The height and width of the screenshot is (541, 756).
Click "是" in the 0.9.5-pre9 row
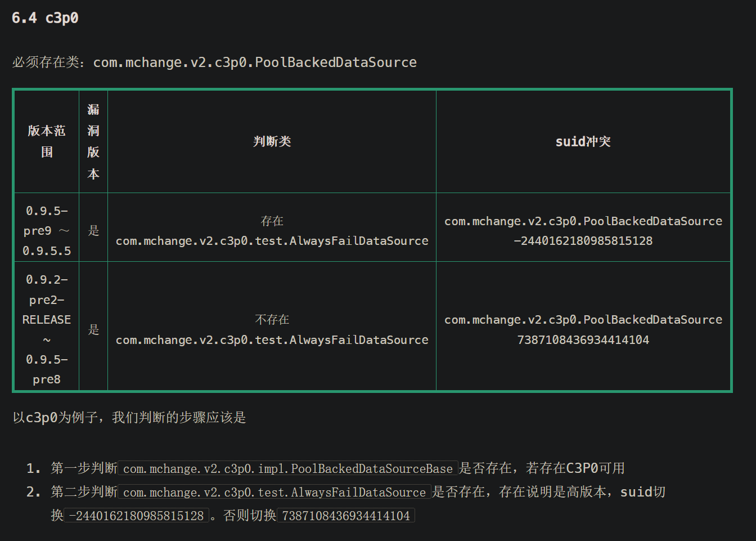click(93, 231)
